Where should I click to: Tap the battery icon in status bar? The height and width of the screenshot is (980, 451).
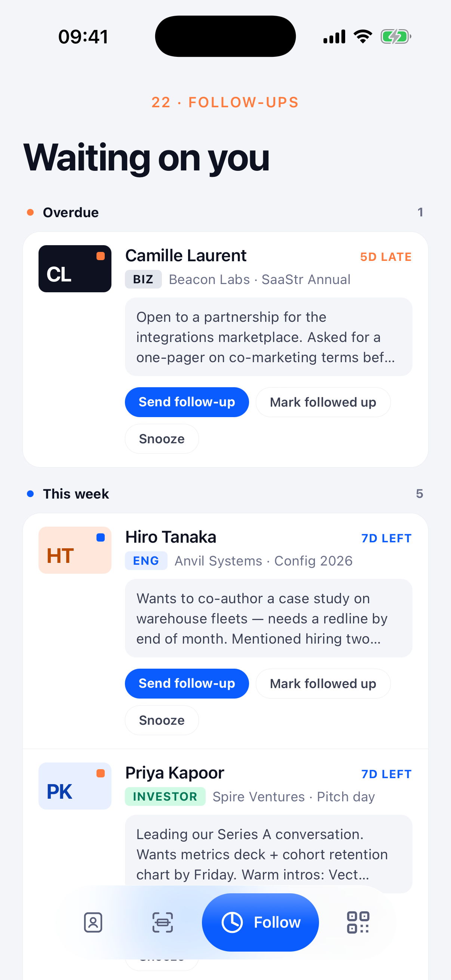click(396, 37)
